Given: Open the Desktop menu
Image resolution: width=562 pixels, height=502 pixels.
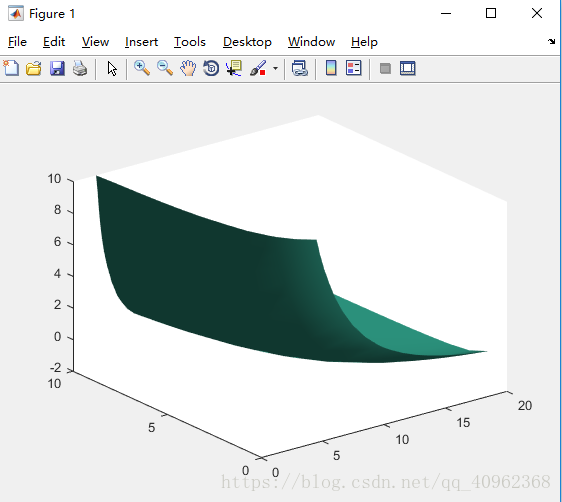Looking at the screenshot, I should (247, 42).
